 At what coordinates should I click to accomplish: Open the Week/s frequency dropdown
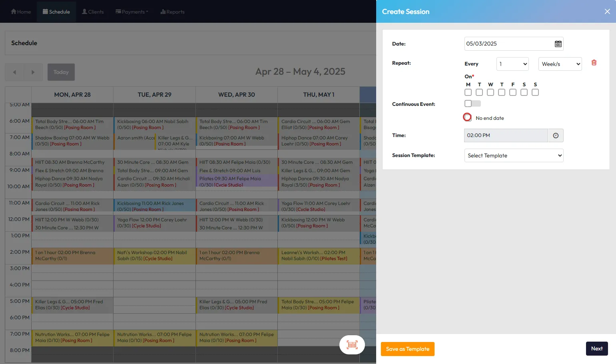point(560,64)
